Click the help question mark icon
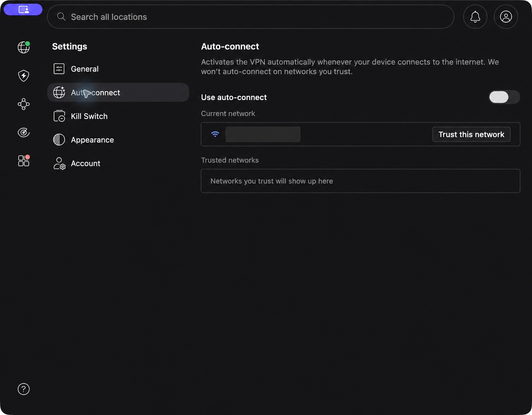Screen dimensions: 532x415 pos(24,389)
